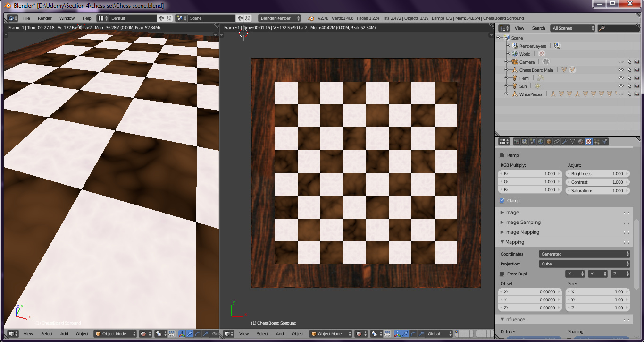This screenshot has height=342, width=644.
Task: Add a new scene with plus icon
Action: pos(240,18)
